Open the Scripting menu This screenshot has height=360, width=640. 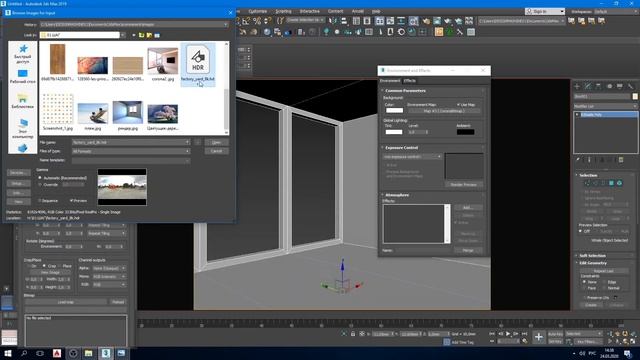(283, 11)
